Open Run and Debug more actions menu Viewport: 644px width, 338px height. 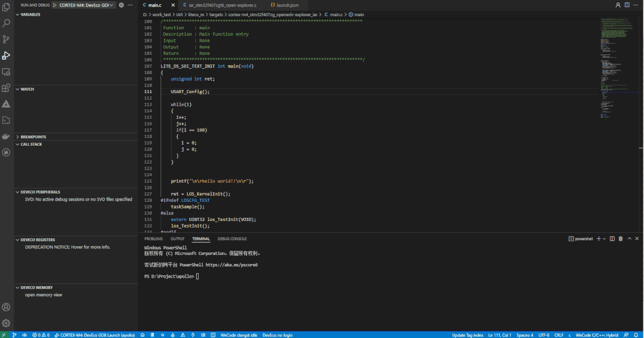click(x=130, y=5)
